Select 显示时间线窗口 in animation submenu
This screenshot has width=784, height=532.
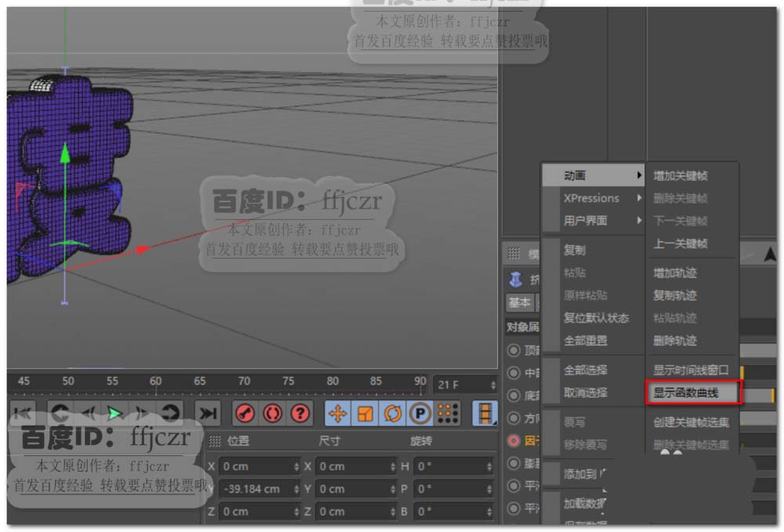[x=692, y=370]
